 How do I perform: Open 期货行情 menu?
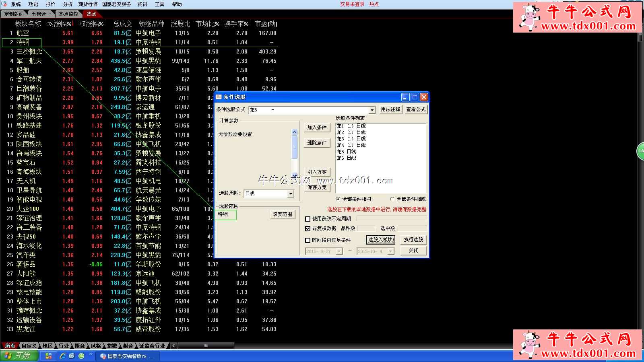[88, 4]
